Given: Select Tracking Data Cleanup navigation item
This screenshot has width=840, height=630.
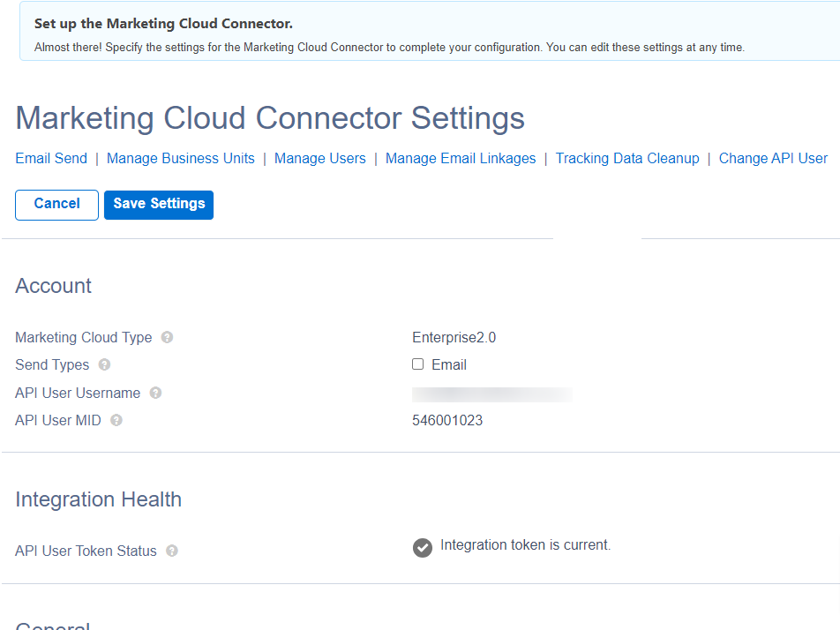Looking at the screenshot, I should [626, 159].
